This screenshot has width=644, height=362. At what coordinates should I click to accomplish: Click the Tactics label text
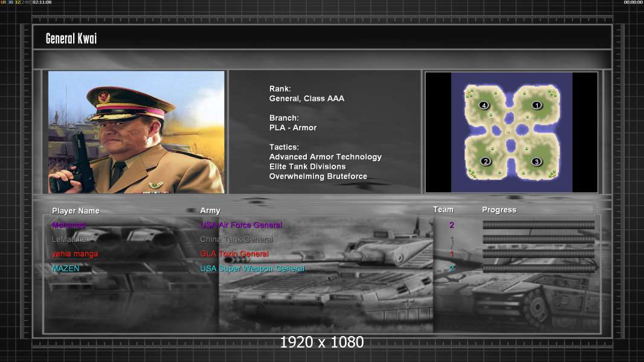click(284, 147)
